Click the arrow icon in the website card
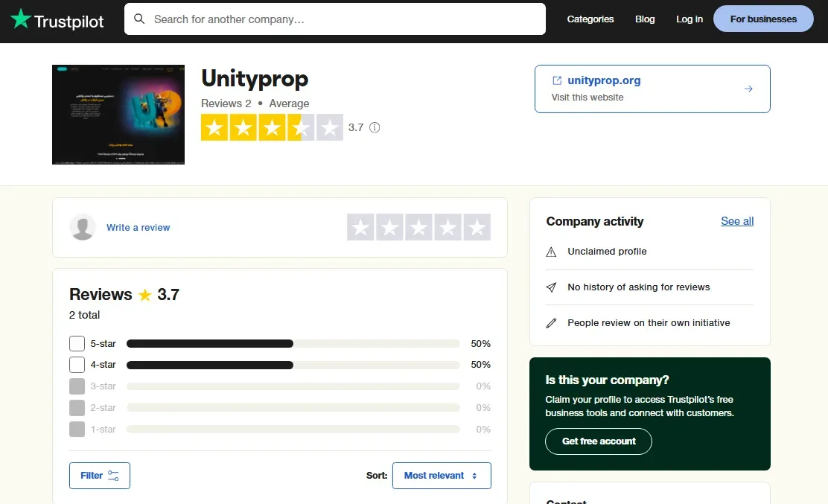828x504 pixels. (x=748, y=89)
